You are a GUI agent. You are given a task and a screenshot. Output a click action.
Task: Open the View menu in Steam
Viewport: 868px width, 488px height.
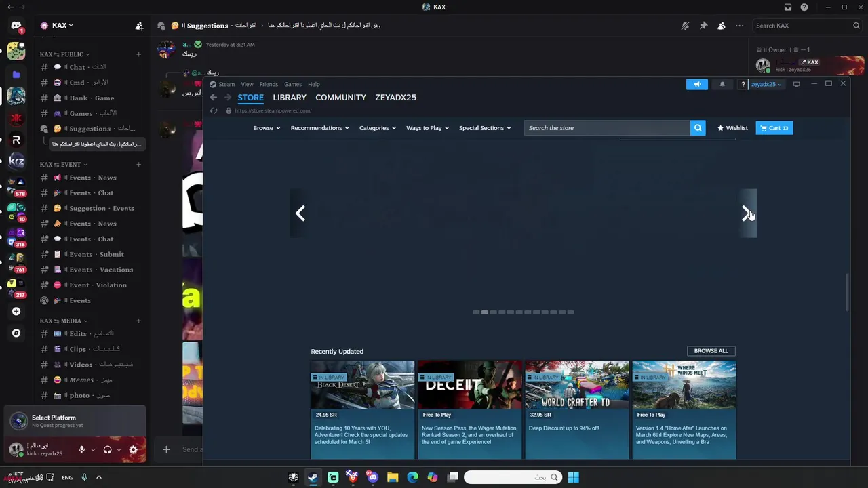point(247,85)
